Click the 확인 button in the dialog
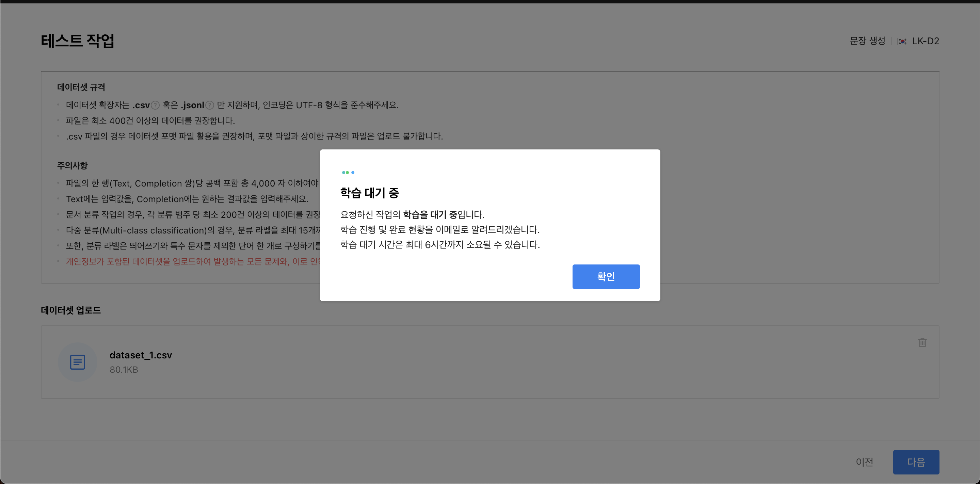 (x=606, y=276)
